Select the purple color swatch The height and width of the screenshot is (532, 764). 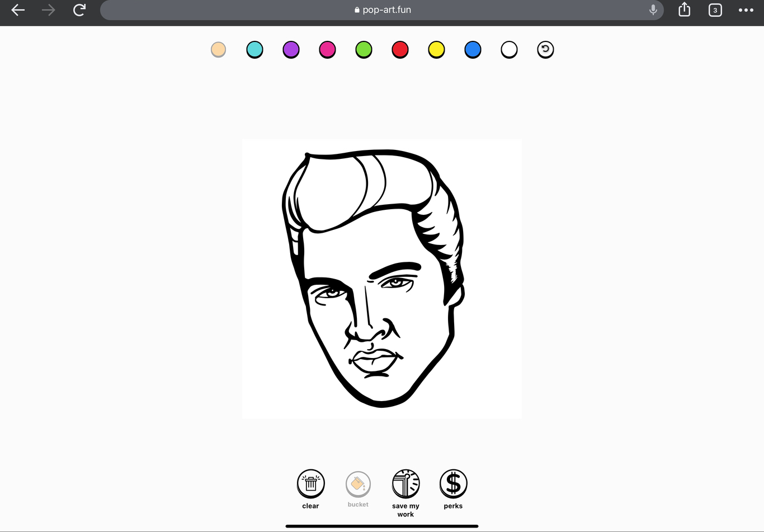pos(291,50)
